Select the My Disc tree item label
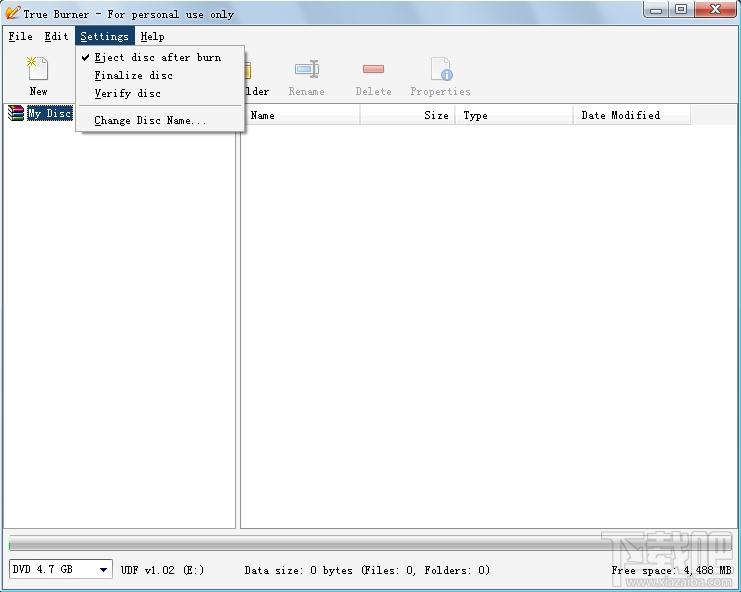Screen dimensions: 741x592 pos(50,113)
